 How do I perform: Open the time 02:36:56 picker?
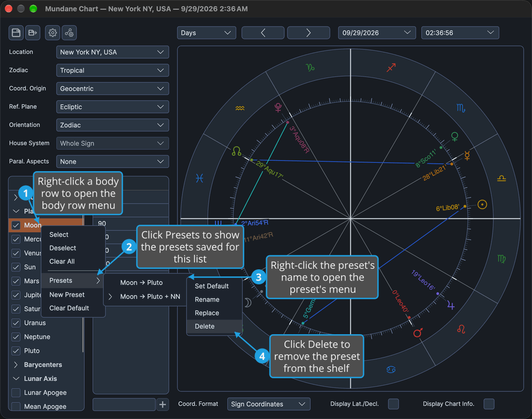(460, 33)
